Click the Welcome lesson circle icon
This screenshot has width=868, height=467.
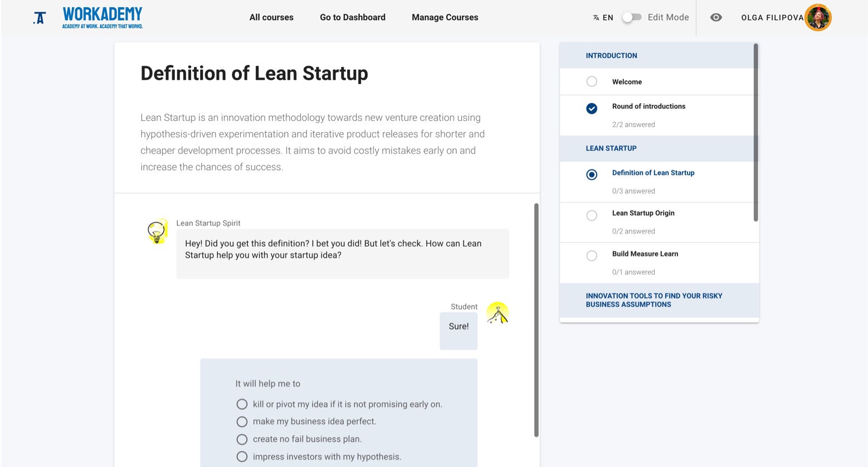click(x=592, y=82)
